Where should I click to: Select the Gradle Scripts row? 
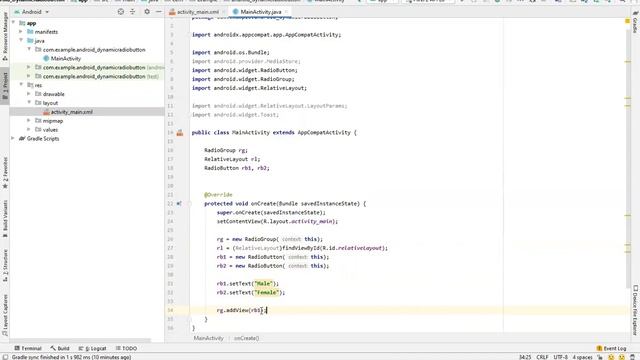(87, 139)
